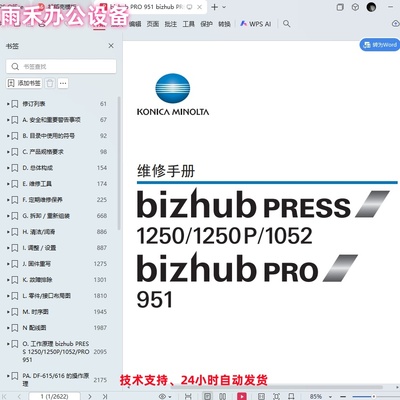Click the search magnifier in the toolbar
This screenshot has width=400, height=400.
[x=286, y=24]
